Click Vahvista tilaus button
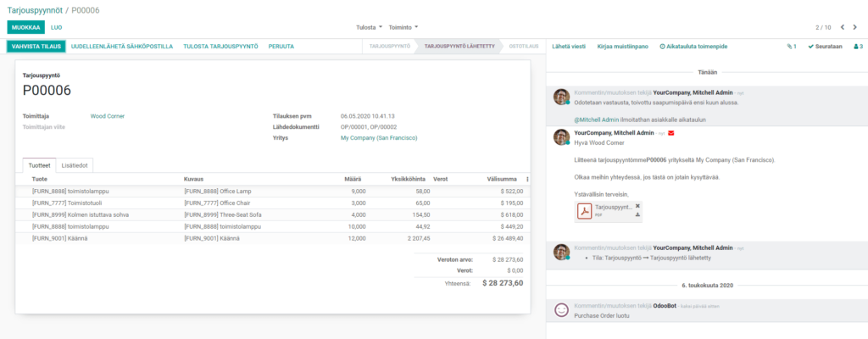This screenshot has width=868, height=339. [x=36, y=47]
